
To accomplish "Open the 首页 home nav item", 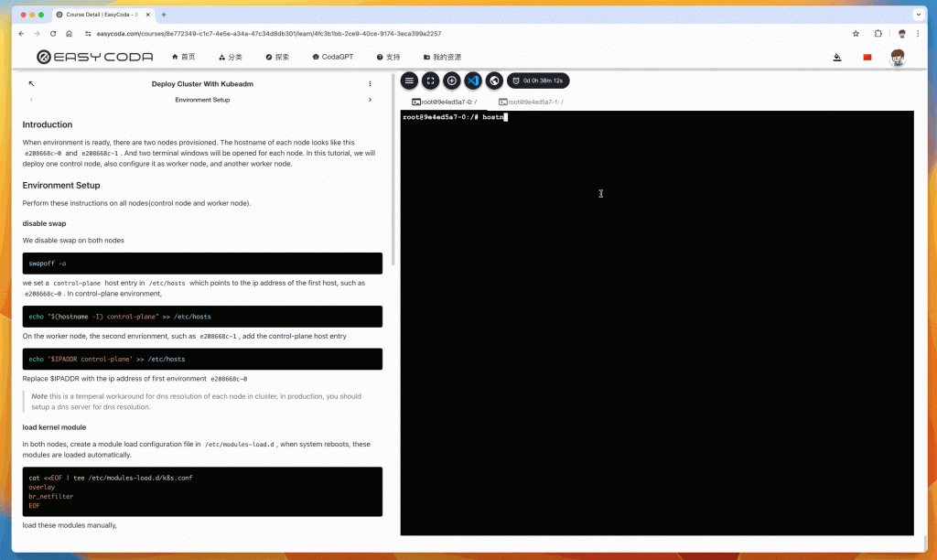I will click(x=183, y=57).
